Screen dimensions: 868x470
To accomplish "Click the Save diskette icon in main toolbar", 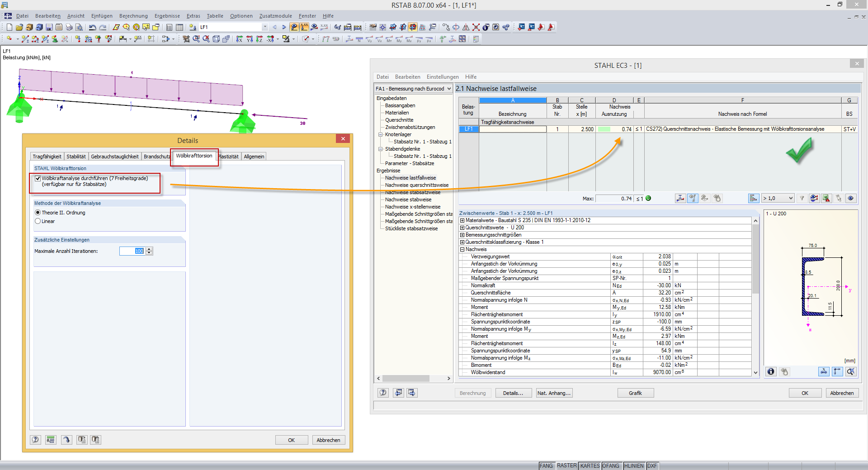I will (x=49, y=27).
